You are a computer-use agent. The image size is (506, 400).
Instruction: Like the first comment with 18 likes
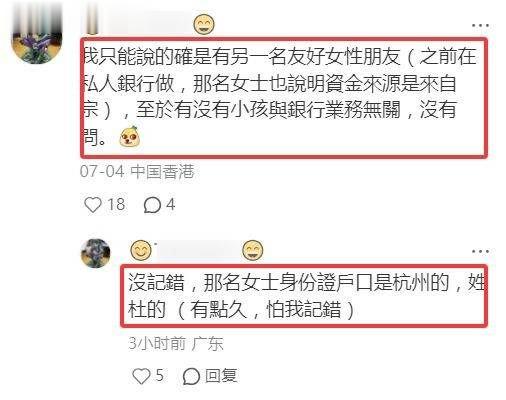[93, 204]
